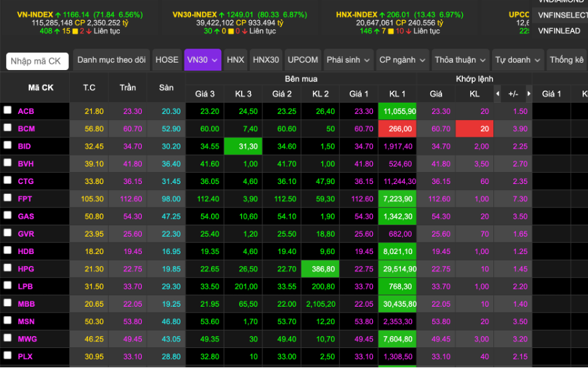Screen dimensions: 588x368
Task: Focus the Nhập mã CK search field
Action: (x=37, y=61)
